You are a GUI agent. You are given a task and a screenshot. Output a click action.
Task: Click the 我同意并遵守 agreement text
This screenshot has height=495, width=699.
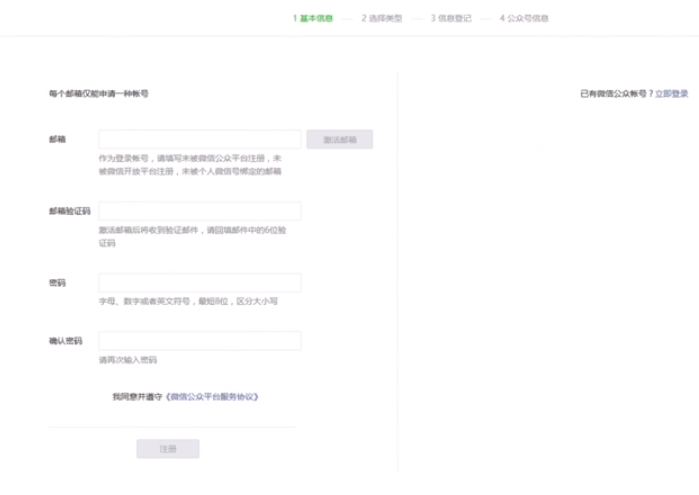click(x=137, y=397)
